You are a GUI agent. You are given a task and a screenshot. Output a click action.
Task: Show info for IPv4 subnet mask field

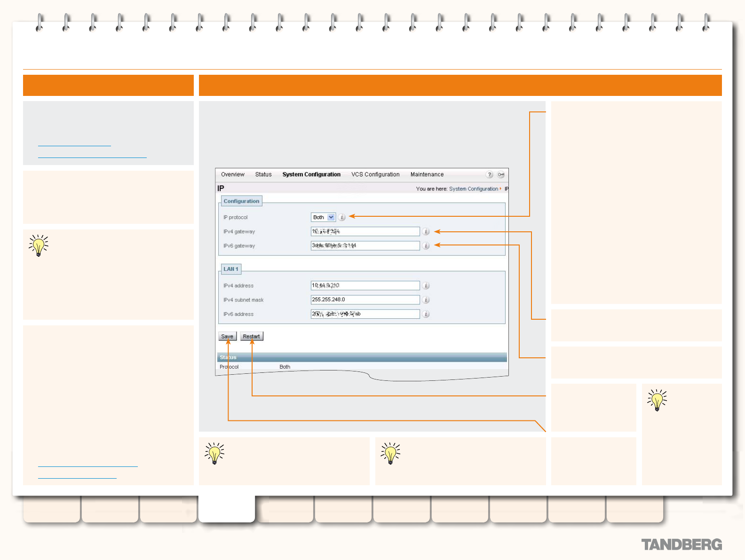[426, 300]
